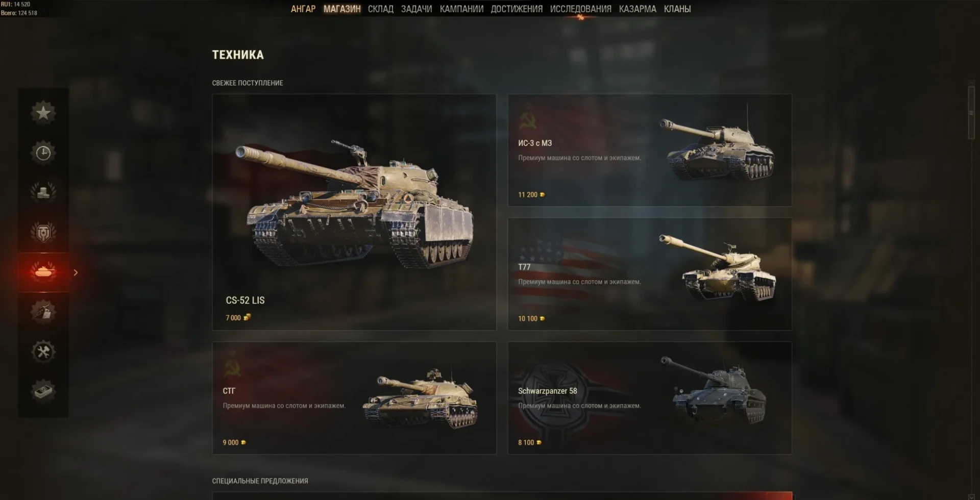Click the highlighted tank vehicles sidebar icon
Image resolution: width=980 pixels, height=500 pixels.
(x=43, y=272)
